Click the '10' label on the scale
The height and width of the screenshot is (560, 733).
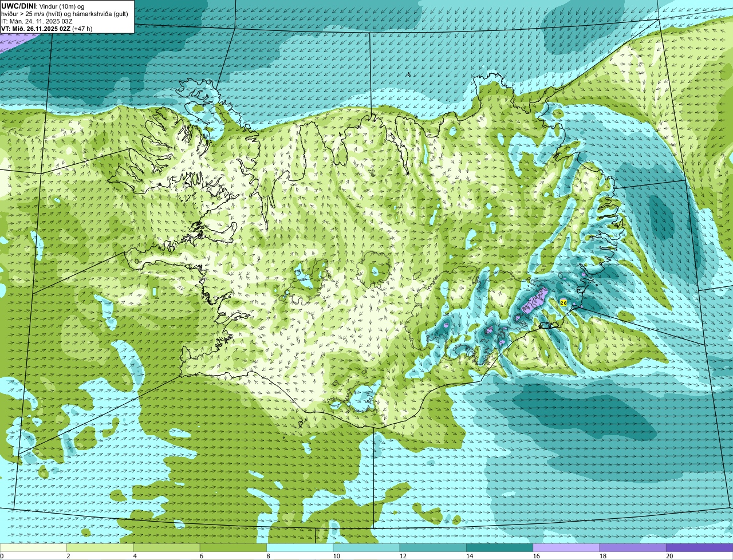click(x=336, y=556)
